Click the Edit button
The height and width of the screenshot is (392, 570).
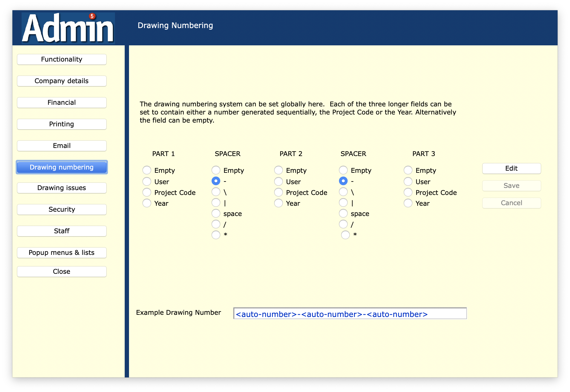[x=511, y=168]
